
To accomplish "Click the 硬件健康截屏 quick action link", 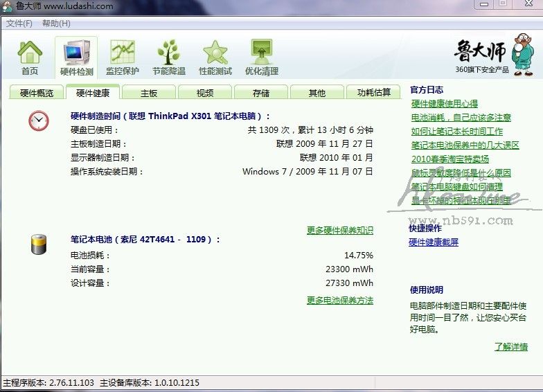I will [434, 242].
